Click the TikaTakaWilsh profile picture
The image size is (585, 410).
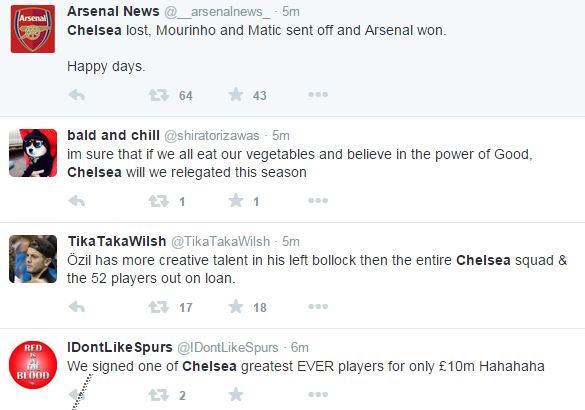click(x=33, y=259)
